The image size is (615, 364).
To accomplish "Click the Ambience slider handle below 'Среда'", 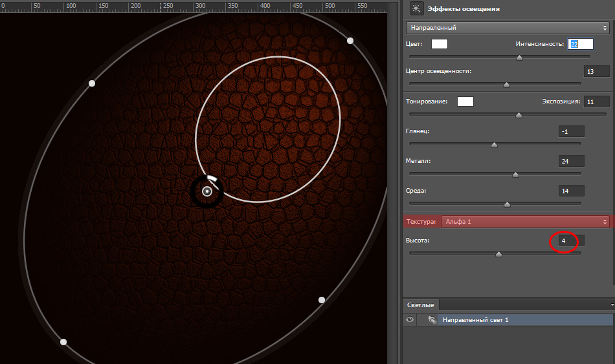I will (x=507, y=204).
